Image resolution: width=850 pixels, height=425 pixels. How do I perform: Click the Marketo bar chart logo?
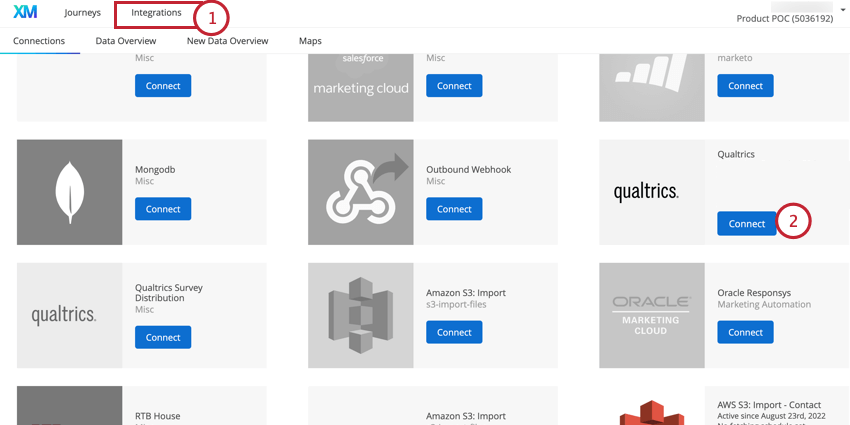[652, 87]
